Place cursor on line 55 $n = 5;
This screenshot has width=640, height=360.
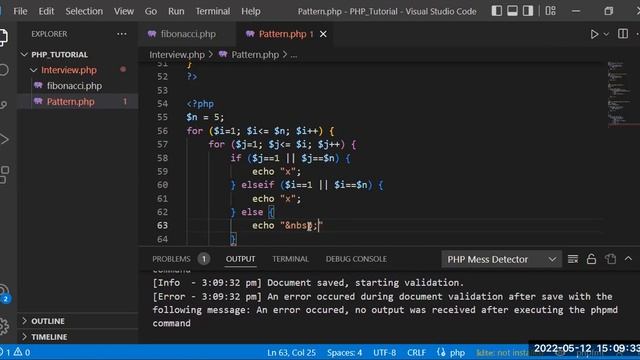(x=205, y=118)
